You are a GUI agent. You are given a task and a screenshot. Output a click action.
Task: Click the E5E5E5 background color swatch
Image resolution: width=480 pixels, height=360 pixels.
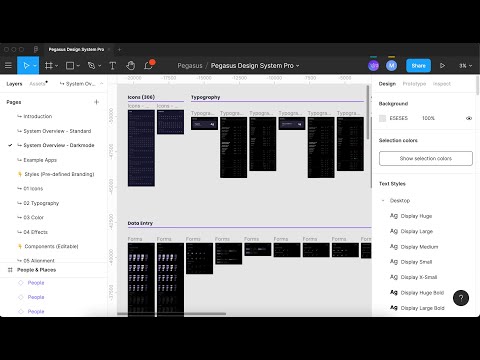383,118
